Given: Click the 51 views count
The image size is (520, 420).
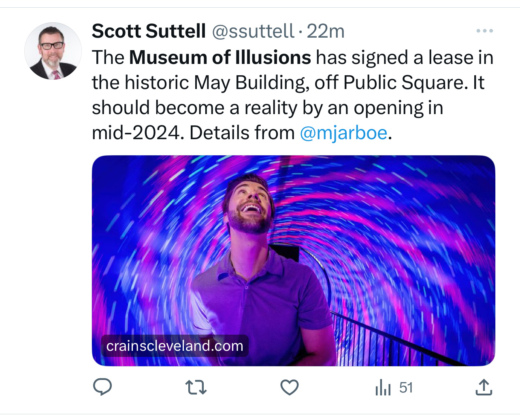Looking at the screenshot, I should point(406,388).
